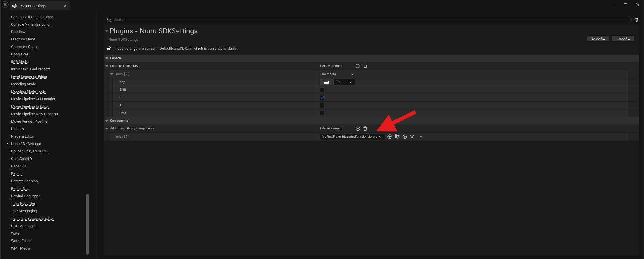The height and width of the screenshot is (259, 644).
Task: Open Python plugin settings
Action: [x=17, y=174]
